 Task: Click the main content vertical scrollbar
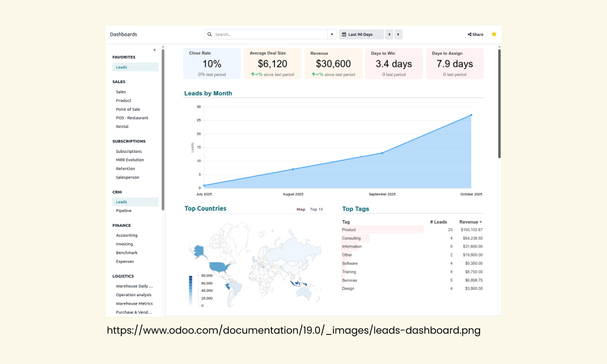[500, 104]
